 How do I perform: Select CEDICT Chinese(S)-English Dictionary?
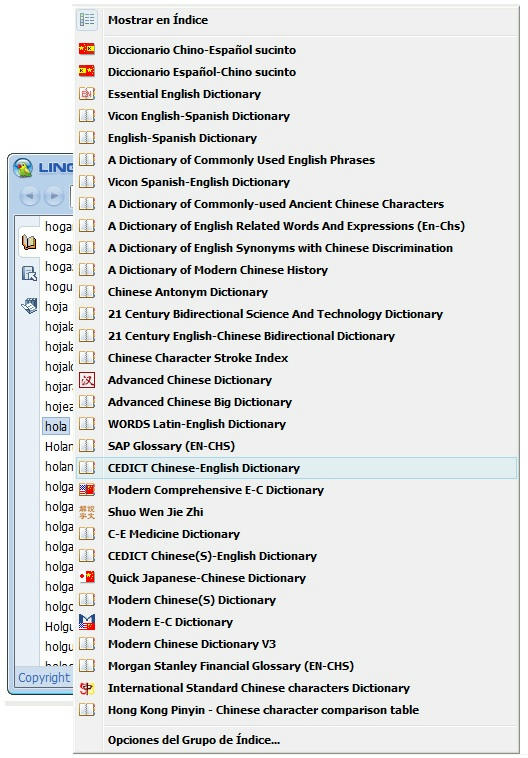296,556
